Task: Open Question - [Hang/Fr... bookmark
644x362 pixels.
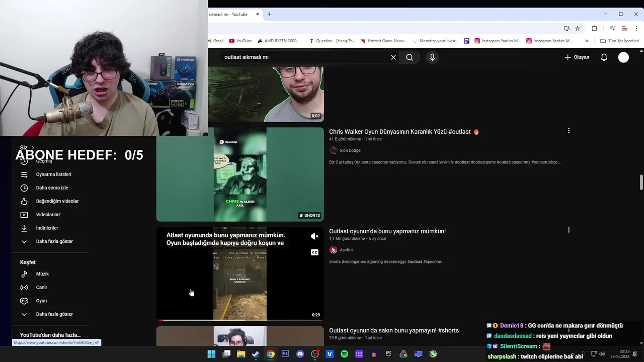Action: point(332,41)
